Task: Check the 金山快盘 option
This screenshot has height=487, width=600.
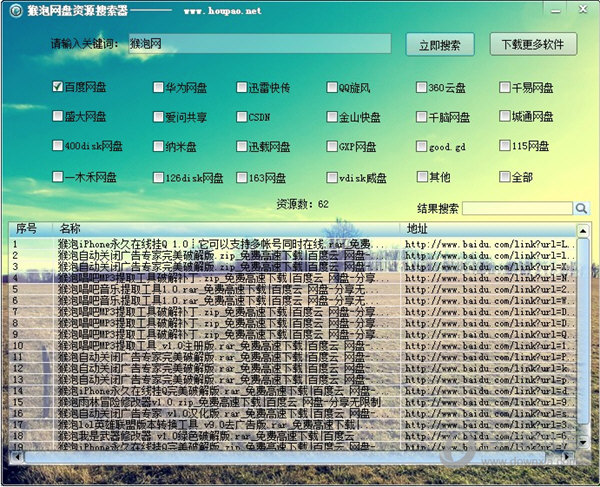Action: click(x=332, y=117)
